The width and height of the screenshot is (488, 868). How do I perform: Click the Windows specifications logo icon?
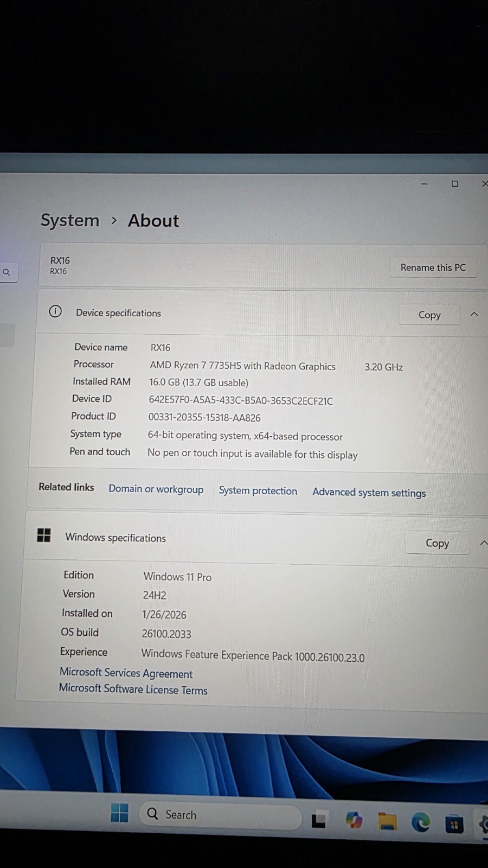44,535
